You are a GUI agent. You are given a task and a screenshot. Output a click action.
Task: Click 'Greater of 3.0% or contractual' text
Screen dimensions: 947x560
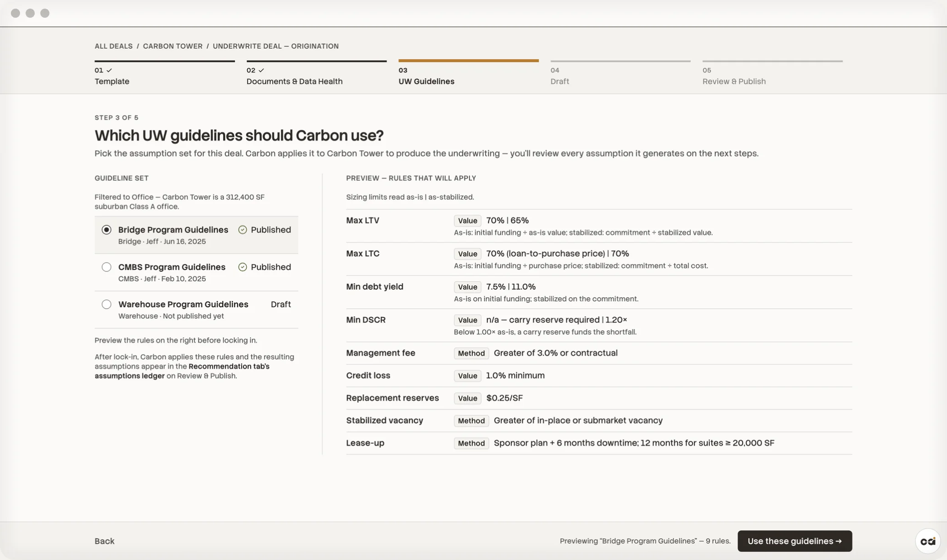(555, 353)
